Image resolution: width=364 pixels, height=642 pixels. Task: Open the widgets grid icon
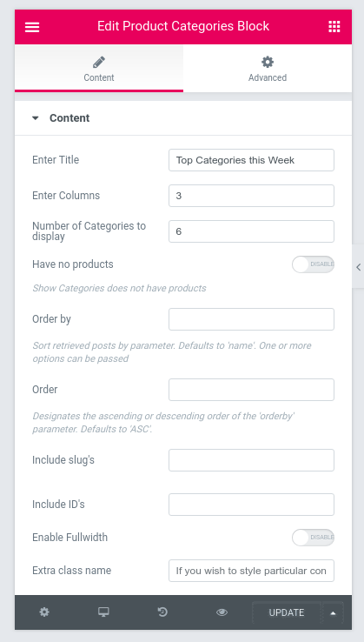tap(334, 27)
